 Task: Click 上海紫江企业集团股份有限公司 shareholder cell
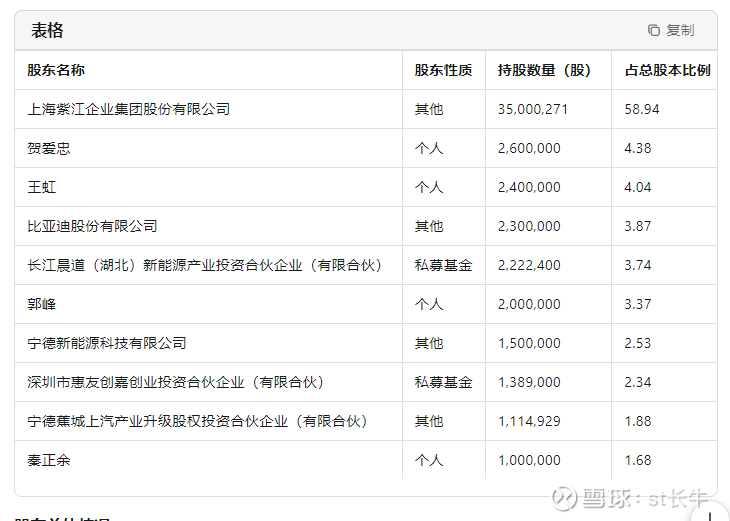coord(128,109)
